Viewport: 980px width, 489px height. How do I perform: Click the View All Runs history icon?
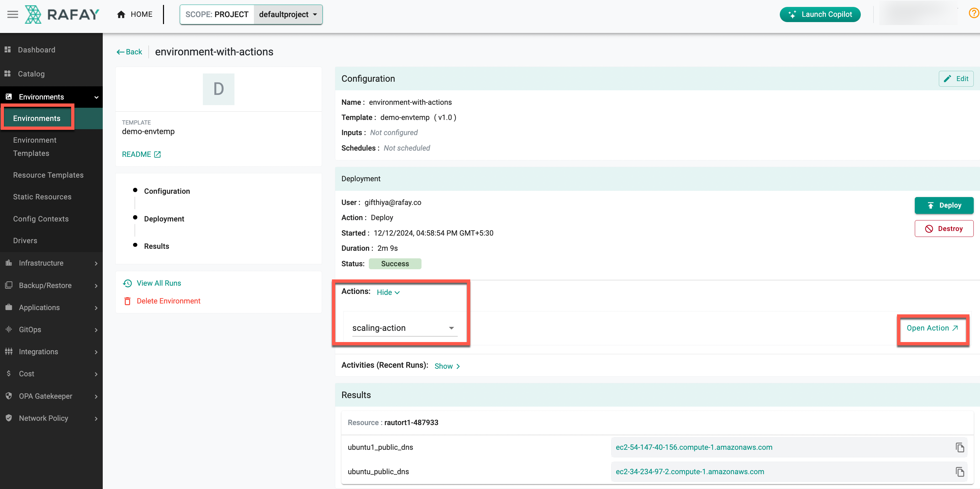pyautogui.click(x=127, y=283)
